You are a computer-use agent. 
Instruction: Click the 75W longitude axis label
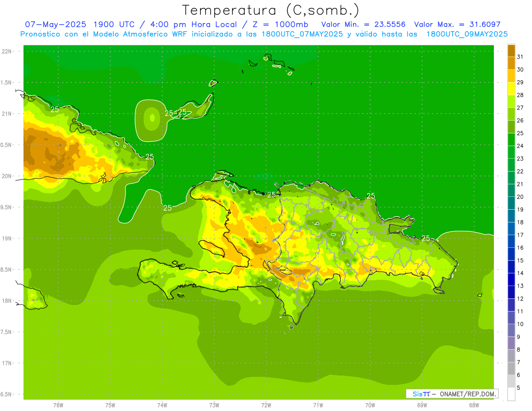click(110, 405)
